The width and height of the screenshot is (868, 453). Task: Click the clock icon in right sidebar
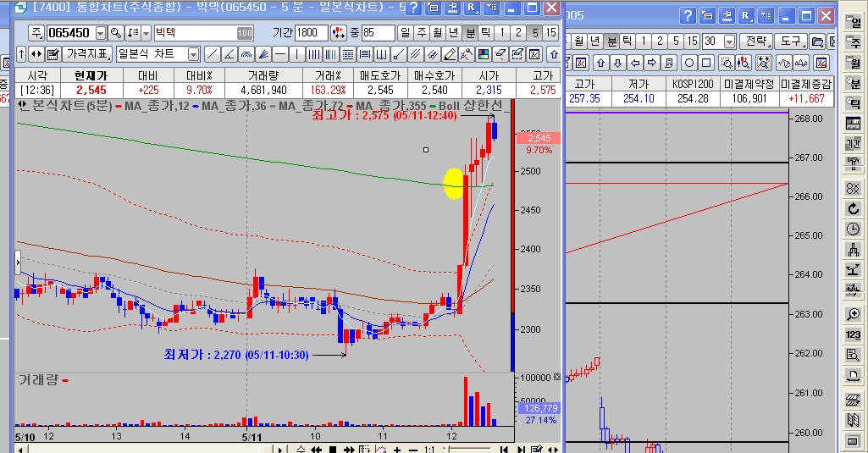click(x=853, y=229)
